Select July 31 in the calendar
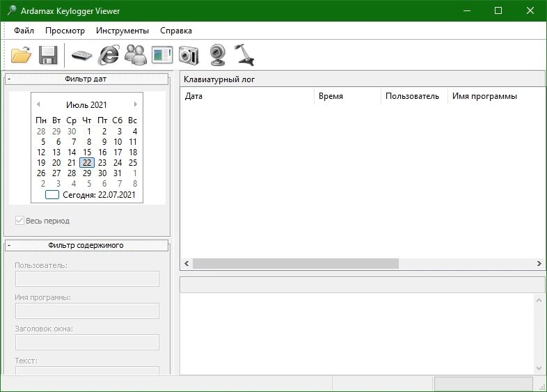The image size is (547, 392). 118,173
